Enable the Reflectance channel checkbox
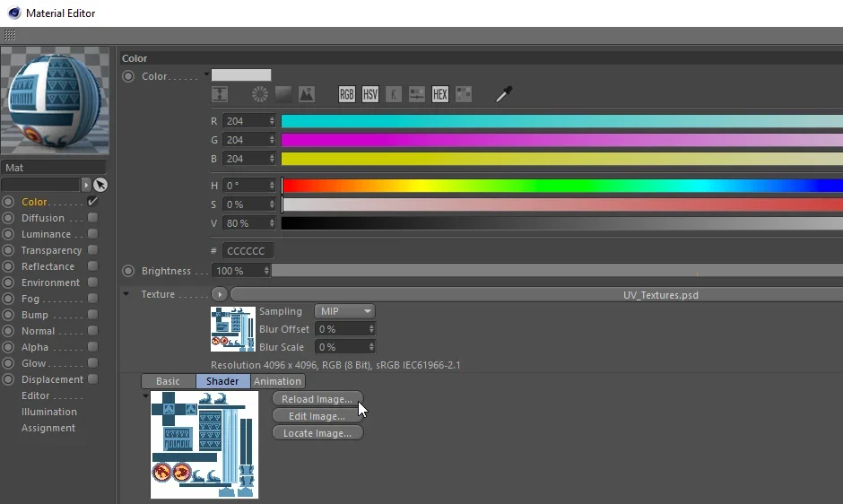Screen dimensions: 843x504 92,265
